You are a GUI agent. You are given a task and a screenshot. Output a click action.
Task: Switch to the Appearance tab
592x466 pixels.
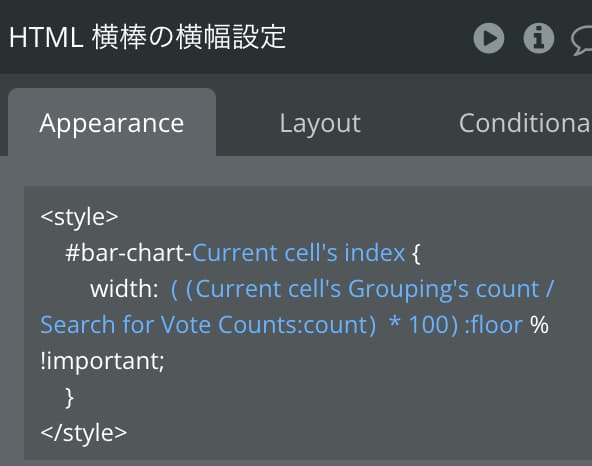click(x=112, y=123)
